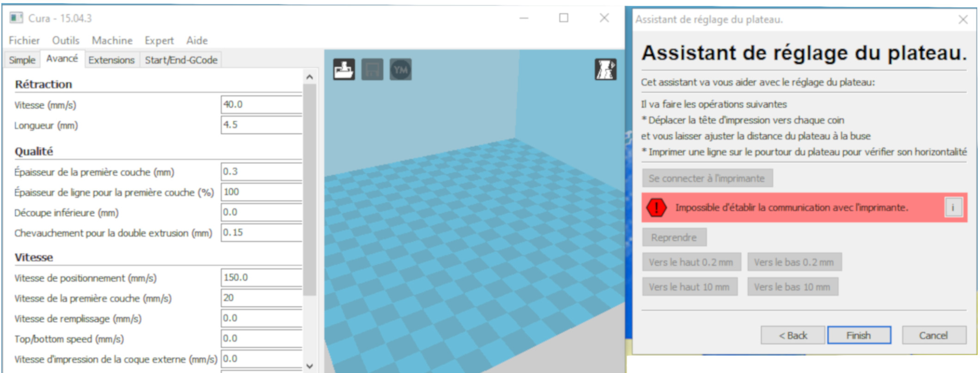Click 'Se connecter à l'imprimante' button

tap(707, 178)
